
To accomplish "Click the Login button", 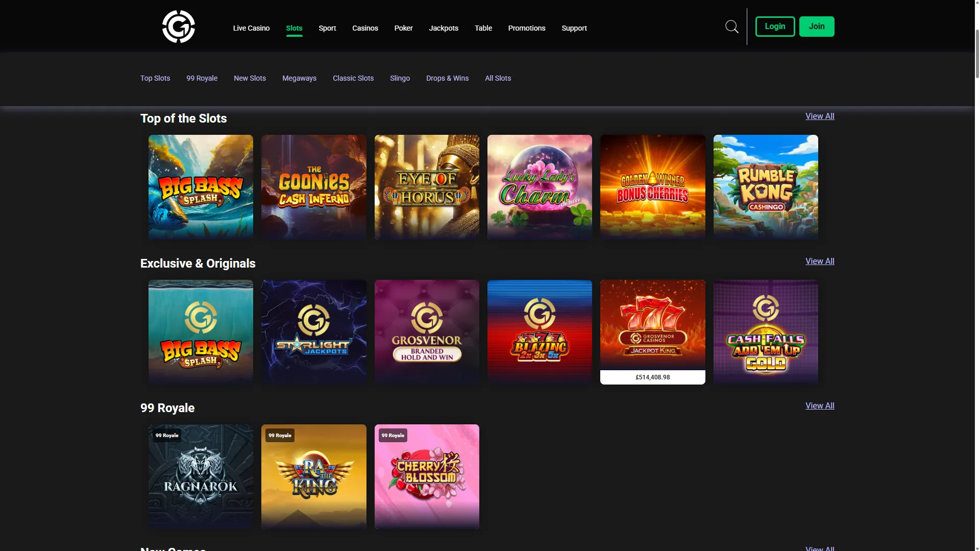I will 775,27.
